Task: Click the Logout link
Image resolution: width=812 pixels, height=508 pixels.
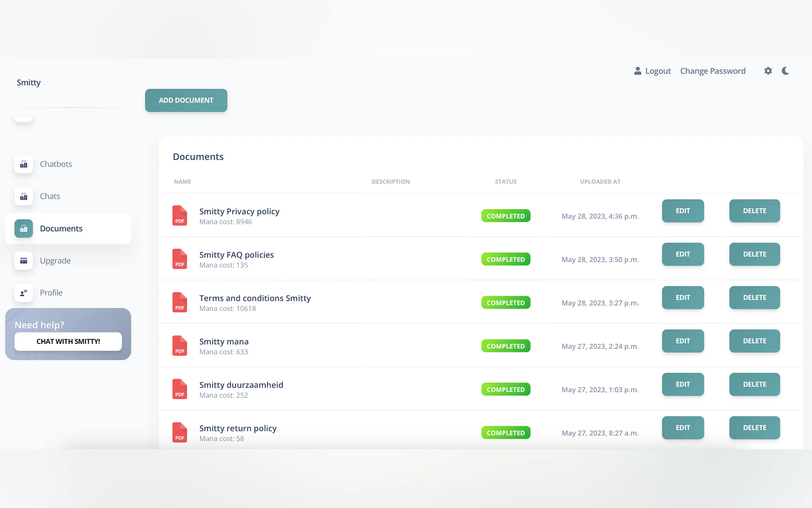Action: pos(658,71)
